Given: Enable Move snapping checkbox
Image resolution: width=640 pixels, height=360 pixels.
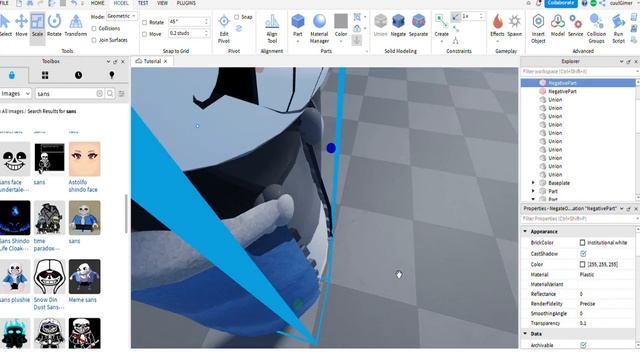Looking at the screenshot, I should [x=144, y=34].
